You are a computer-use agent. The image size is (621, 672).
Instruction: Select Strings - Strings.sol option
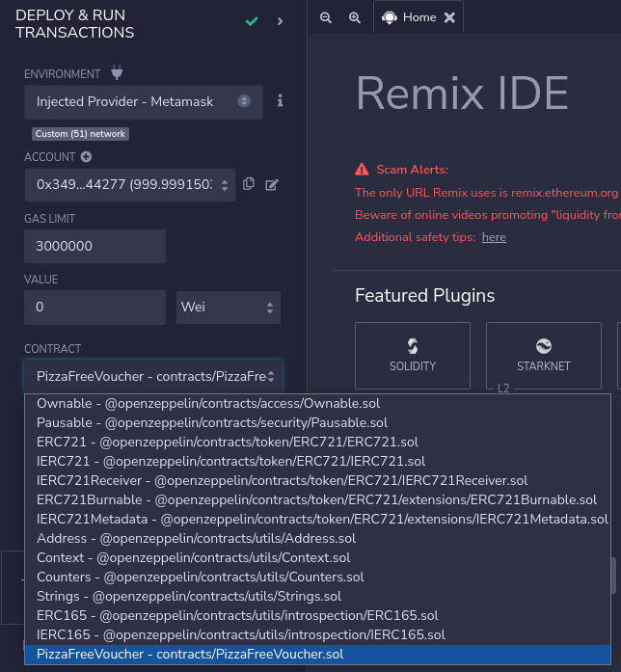click(x=317, y=596)
